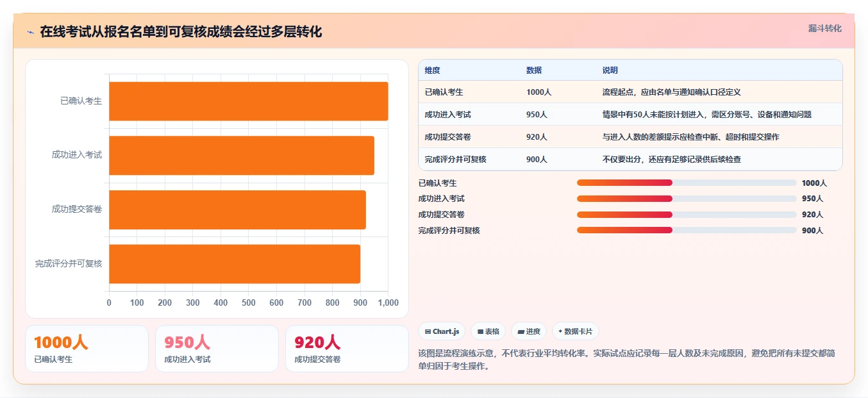Select the 数据卡片 chip
The image size is (868, 398).
576,331
